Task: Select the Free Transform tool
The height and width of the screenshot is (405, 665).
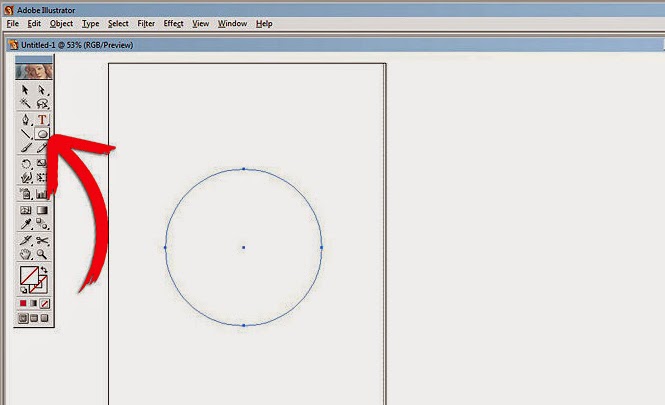Action: pyautogui.click(x=41, y=178)
